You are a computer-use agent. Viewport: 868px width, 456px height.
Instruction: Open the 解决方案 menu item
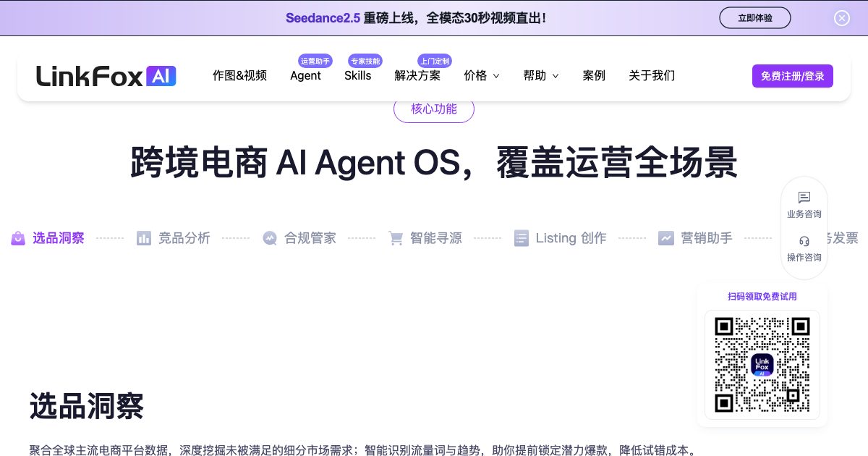(x=417, y=75)
